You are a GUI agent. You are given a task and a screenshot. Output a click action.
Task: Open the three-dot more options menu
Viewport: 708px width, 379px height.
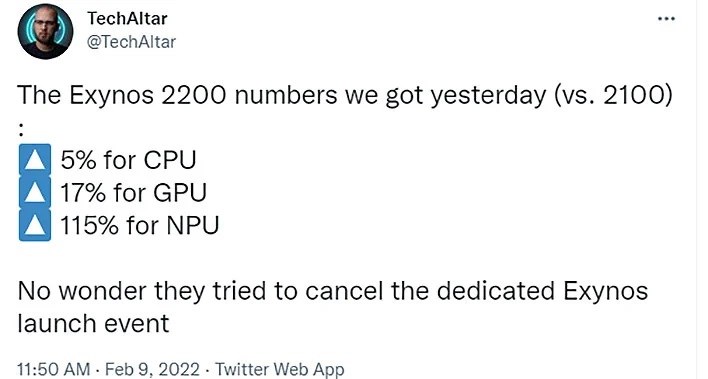tap(666, 19)
